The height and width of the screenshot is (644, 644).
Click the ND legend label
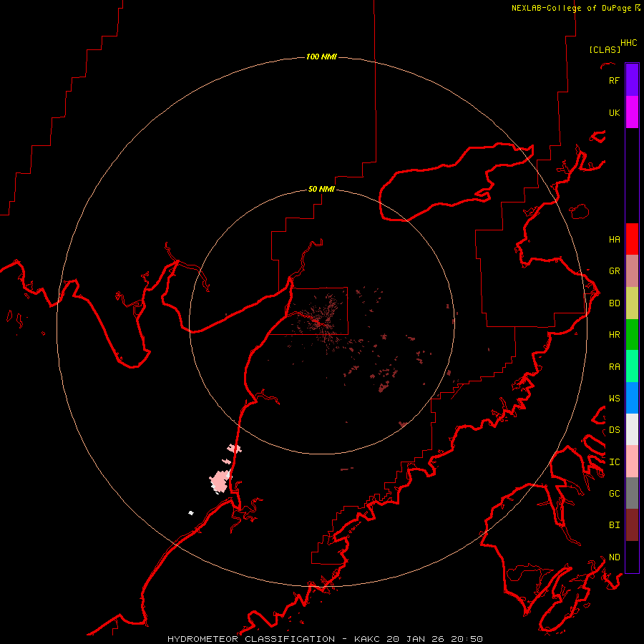tap(614, 557)
